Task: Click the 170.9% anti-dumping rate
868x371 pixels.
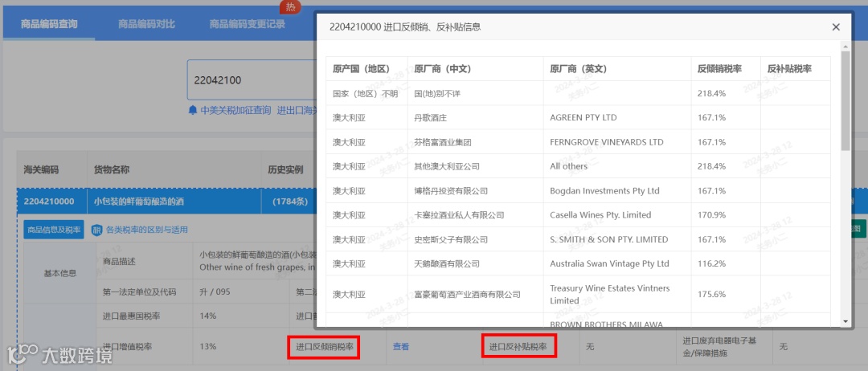Action: click(x=711, y=215)
